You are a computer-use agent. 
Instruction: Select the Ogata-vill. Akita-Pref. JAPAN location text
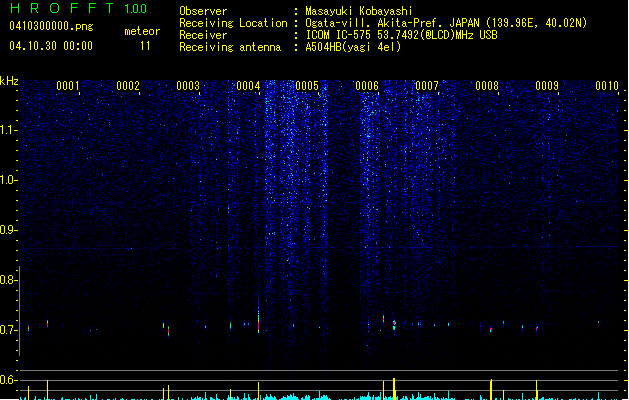446,23
